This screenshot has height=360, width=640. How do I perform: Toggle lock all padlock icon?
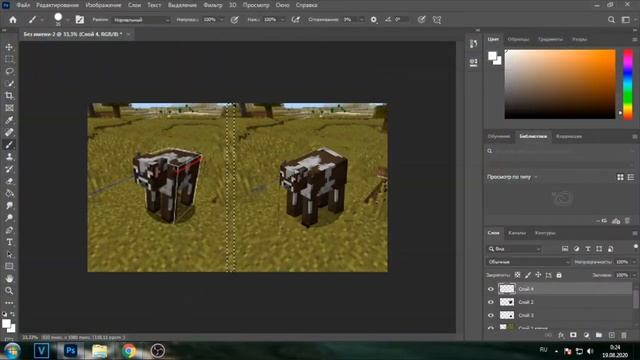tap(559, 275)
